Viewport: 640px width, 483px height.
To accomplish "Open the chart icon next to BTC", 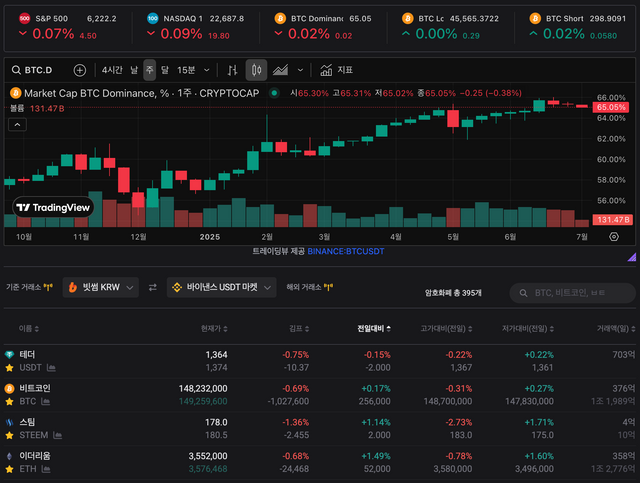I will (x=46, y=402).
